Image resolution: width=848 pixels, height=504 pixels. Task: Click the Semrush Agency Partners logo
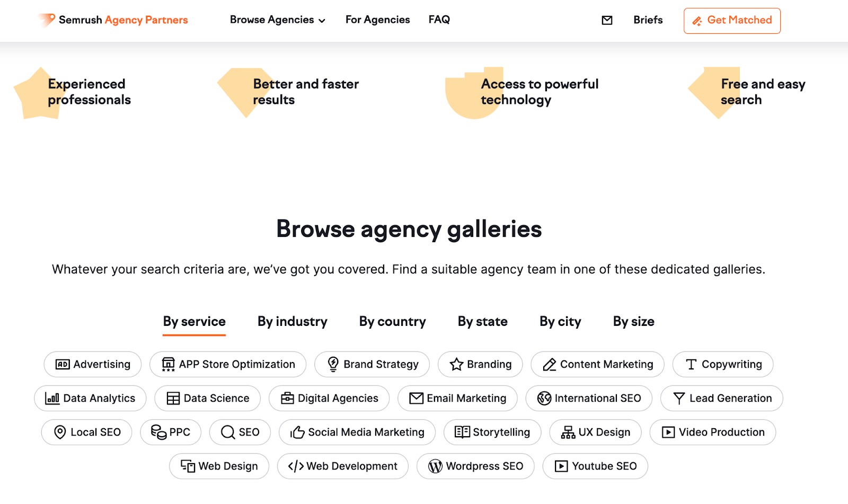pos(111,20)
